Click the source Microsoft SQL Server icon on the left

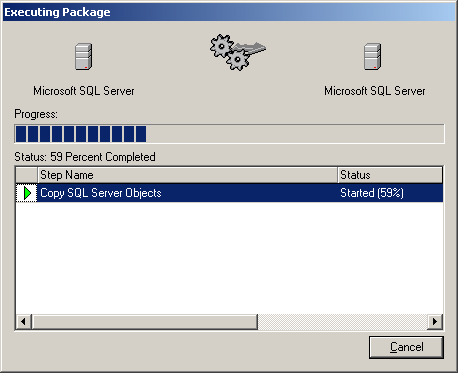tap(83, 56)
